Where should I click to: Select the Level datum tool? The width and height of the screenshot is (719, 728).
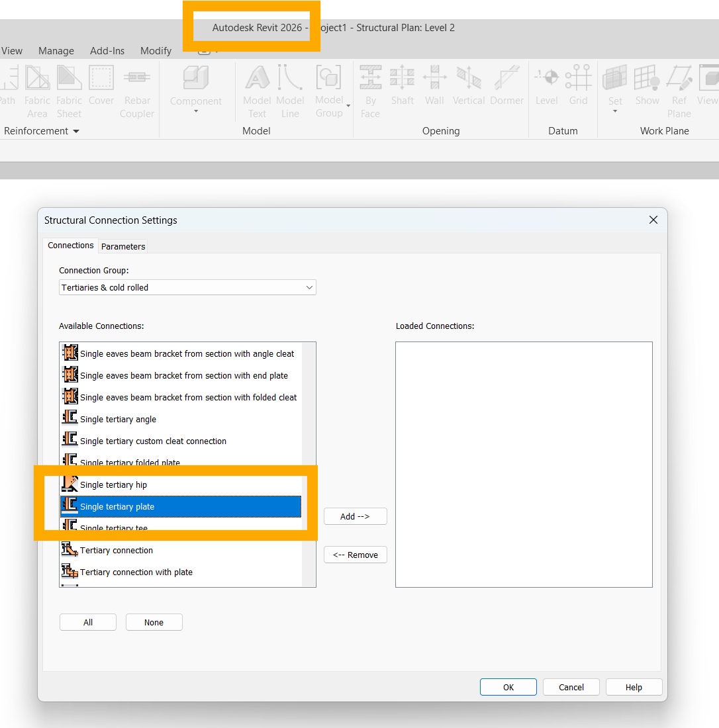tap(546, 86)
